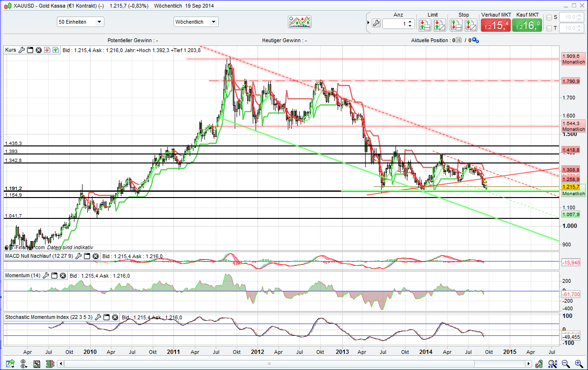This screenshot has height=370, width=588.
Task: Click the Limit buy order icon
Action: [424, 25]
